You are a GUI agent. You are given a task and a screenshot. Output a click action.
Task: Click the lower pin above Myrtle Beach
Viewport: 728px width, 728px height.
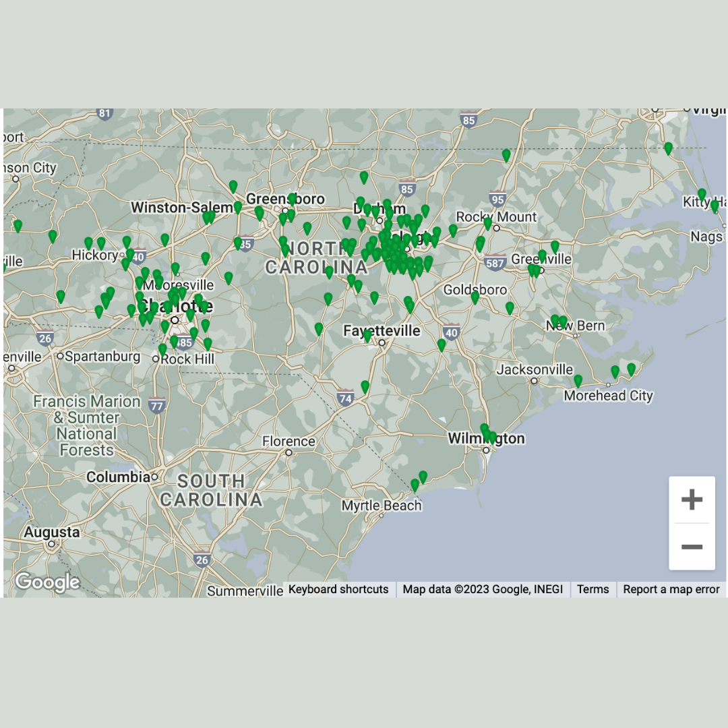[x=415, y=485]
